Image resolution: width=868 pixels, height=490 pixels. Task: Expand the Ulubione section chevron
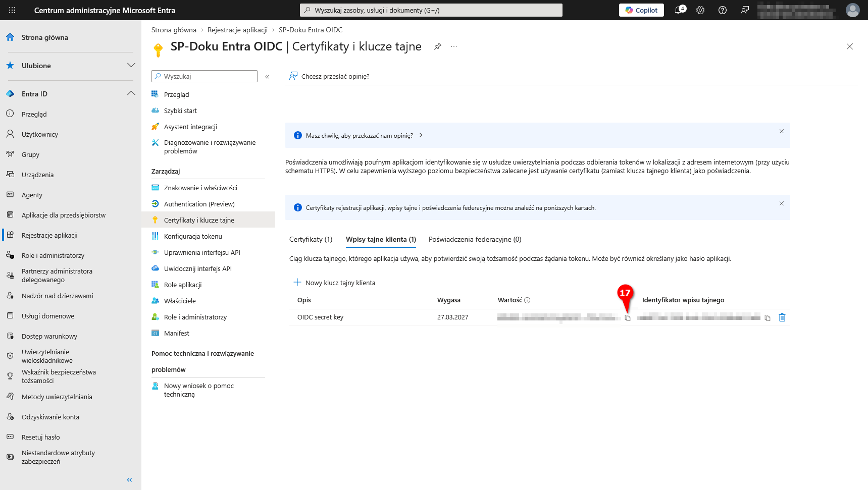point(131,66)
